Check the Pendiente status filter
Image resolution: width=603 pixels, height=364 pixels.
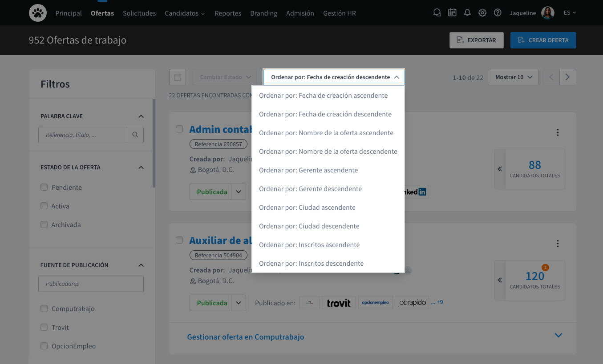(x=44, y=188)
